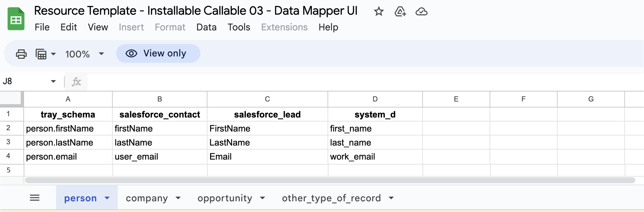Click the Add to Drive icon
Image resolution: width=644 pixels, height=212 pixels.
[x=400, y=12]
